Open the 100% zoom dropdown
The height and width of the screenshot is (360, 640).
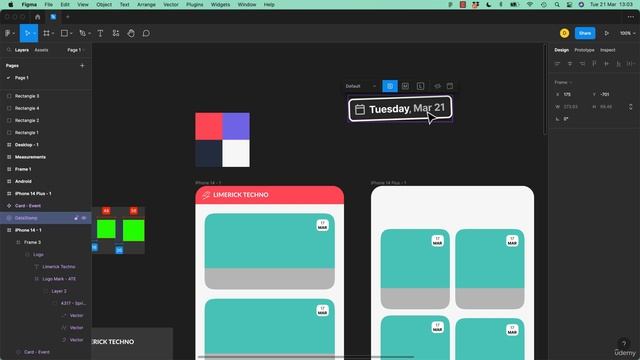tap(627, 33)
